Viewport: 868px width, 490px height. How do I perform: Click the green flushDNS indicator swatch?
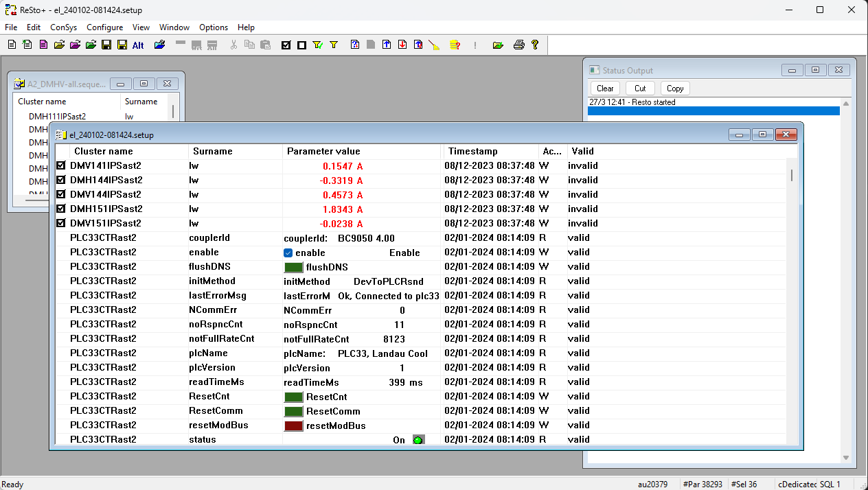(294, 267)
